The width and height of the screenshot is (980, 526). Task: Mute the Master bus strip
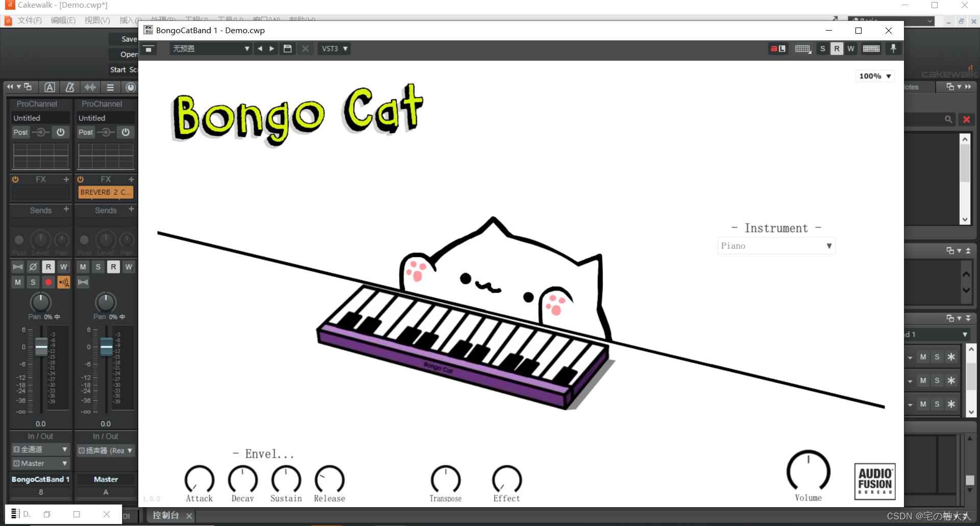click(83, 267)
